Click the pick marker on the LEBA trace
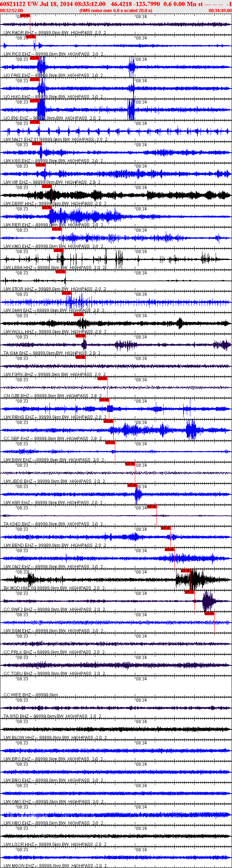This screenshot has height=868, width=232. click(59, 250)
